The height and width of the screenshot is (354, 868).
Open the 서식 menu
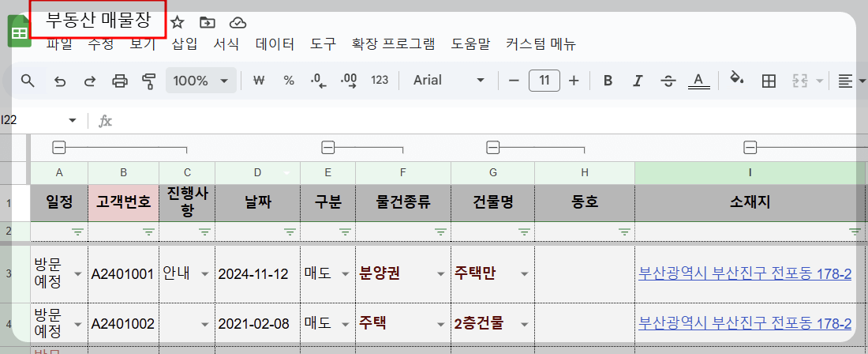tap(226, 44)
